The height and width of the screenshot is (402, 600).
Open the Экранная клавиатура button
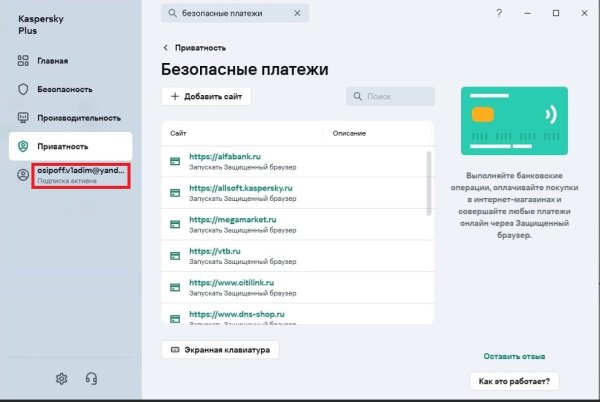point(220,350)
